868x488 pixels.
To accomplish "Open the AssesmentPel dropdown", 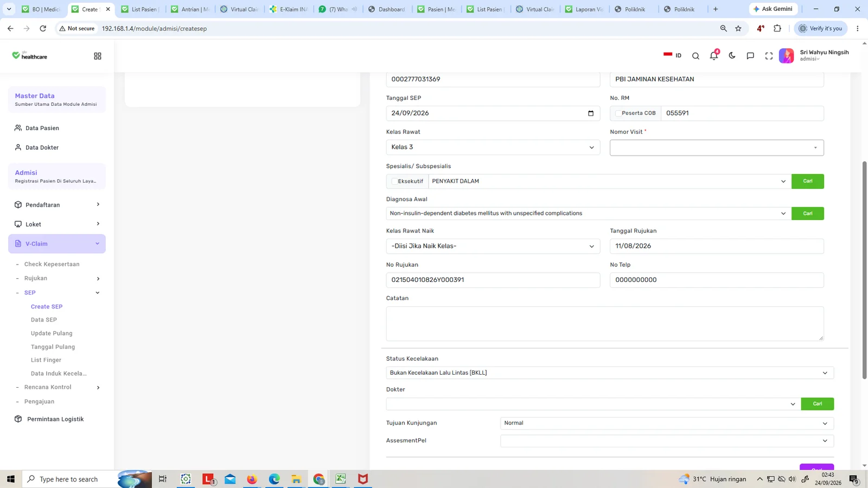I will tap(667, 441).
